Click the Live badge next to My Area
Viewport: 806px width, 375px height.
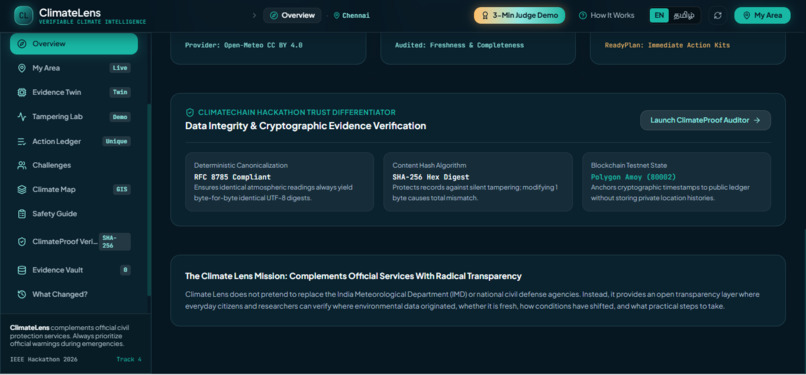click(x=120, y=68)
